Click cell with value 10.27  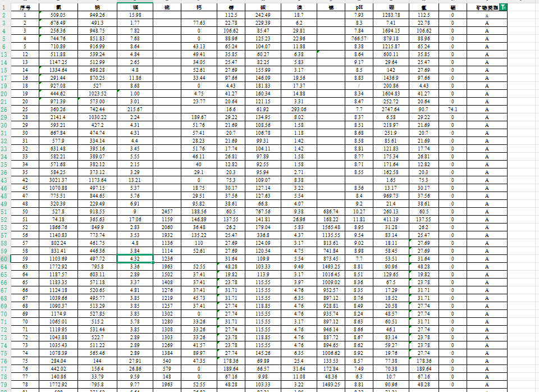point(359,212)
